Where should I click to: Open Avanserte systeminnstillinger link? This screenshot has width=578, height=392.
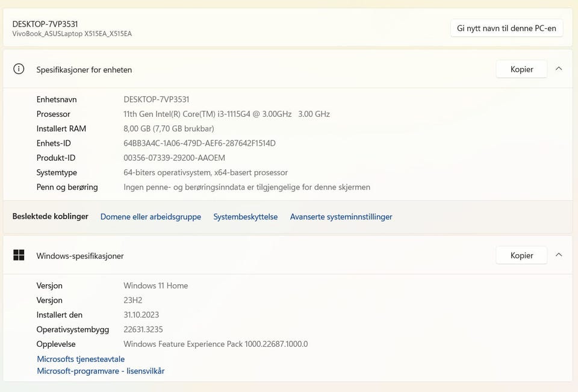coord(341,217)
